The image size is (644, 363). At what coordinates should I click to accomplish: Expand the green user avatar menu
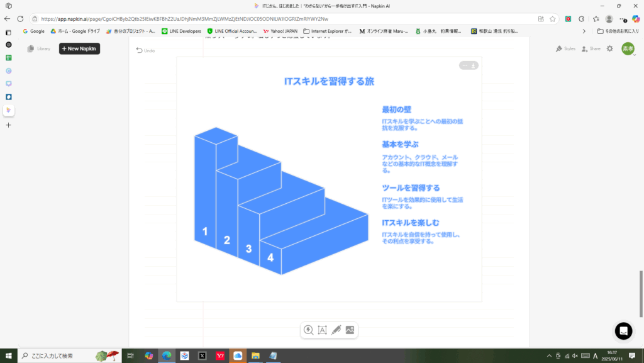click(628, 48)
